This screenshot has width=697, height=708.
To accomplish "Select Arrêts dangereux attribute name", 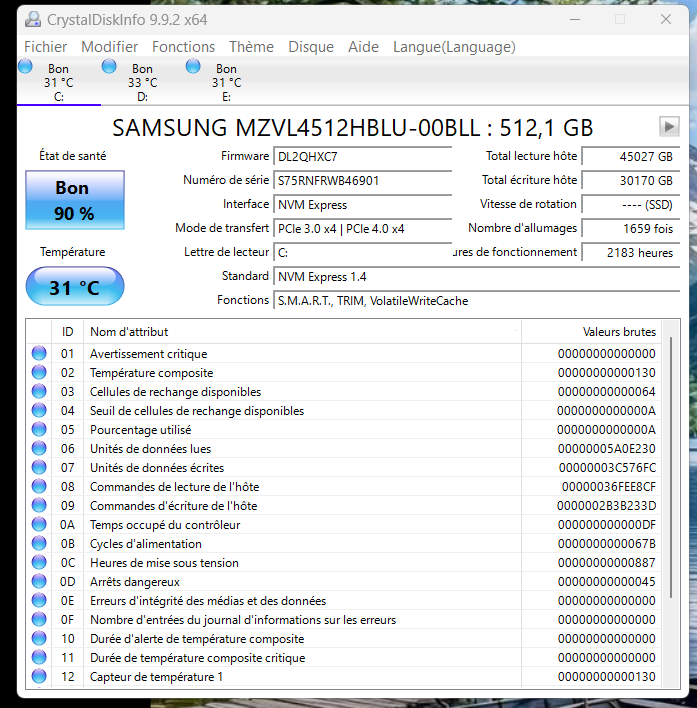I will (135, 582).
